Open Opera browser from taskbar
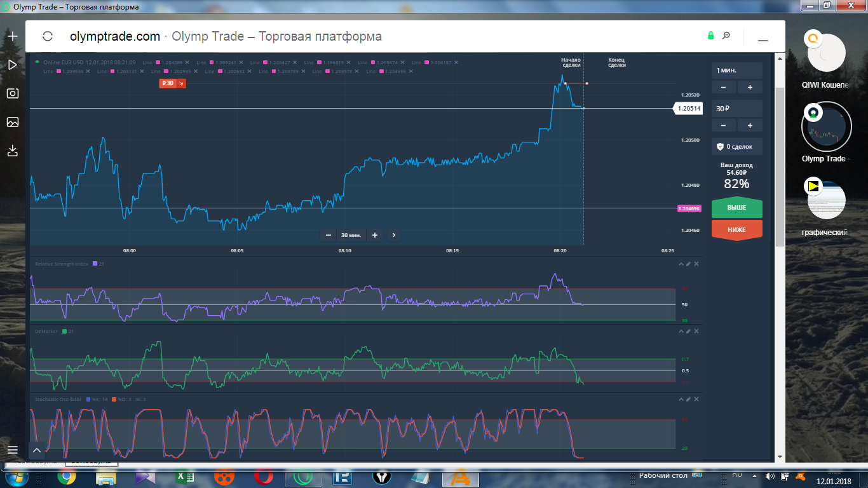This screenshot has height=488, width=868. pos(262,477)
